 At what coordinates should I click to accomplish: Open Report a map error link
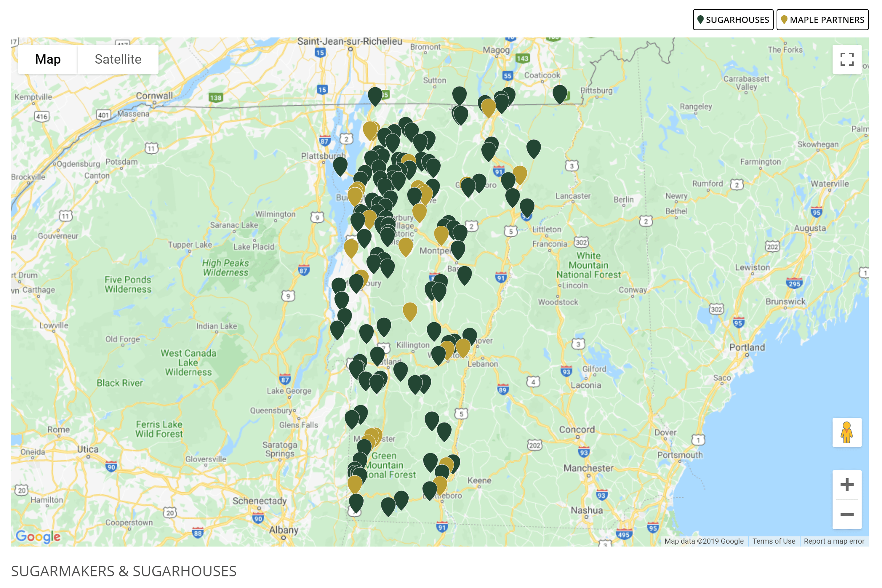(x=834, y=541)
